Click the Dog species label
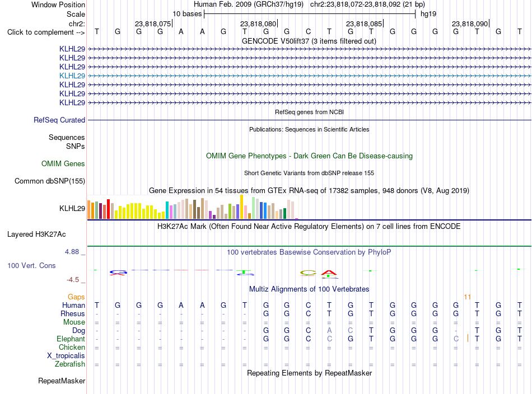Screen dimensions: 532x394 [x=79, y=331]
